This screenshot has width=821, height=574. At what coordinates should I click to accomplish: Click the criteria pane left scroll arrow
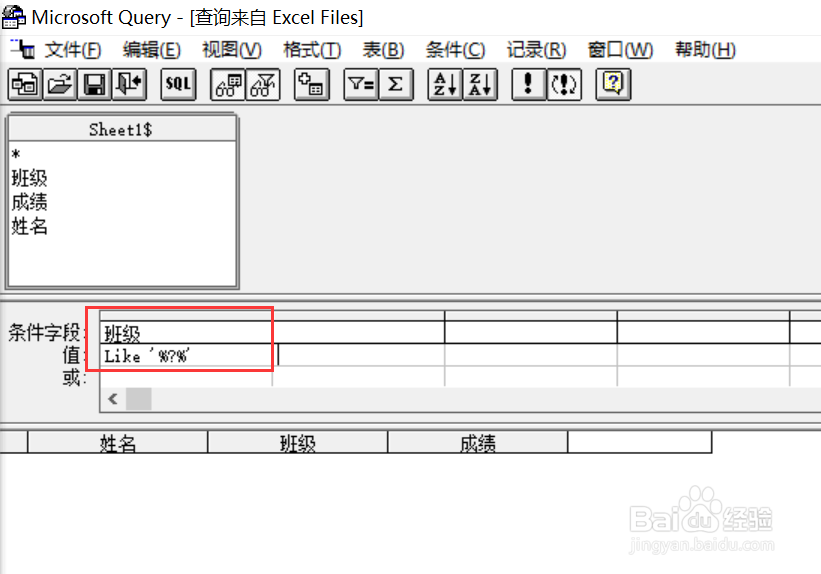[113, 399]
